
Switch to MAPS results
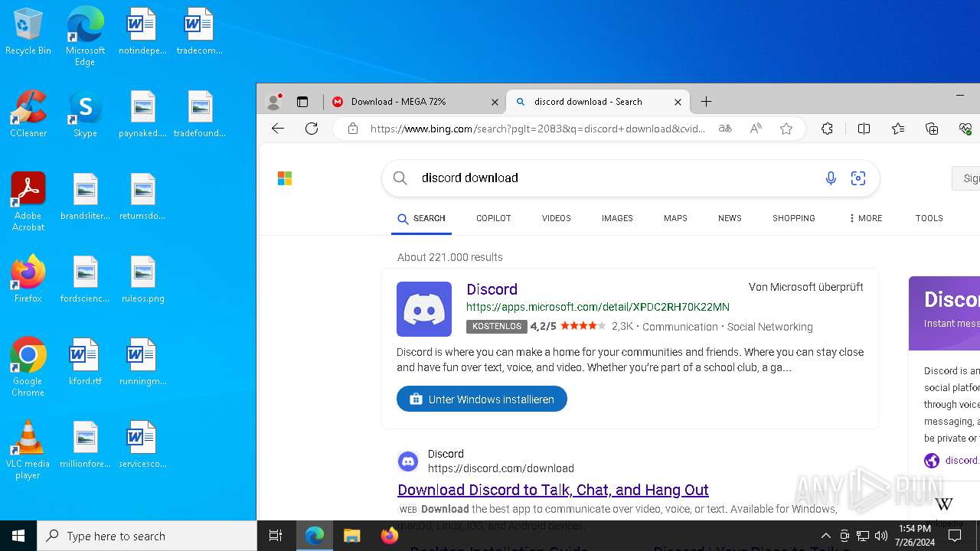click(x=675, y=218)
